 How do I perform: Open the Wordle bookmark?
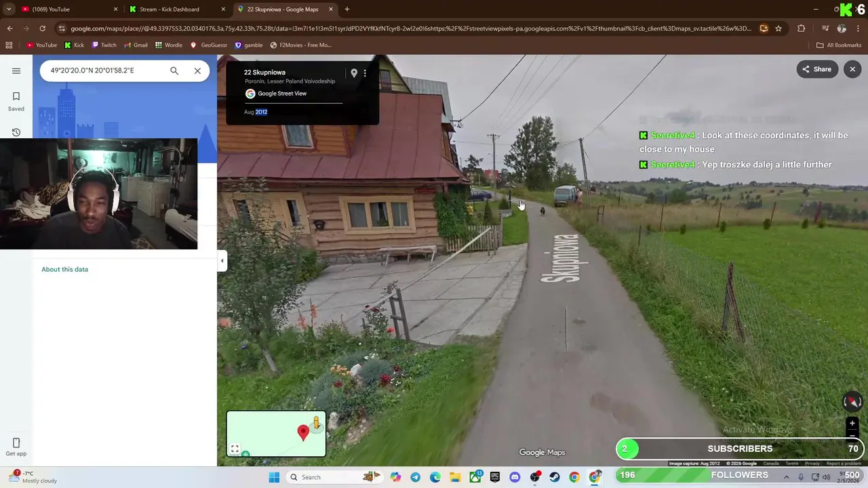point(168,45)
